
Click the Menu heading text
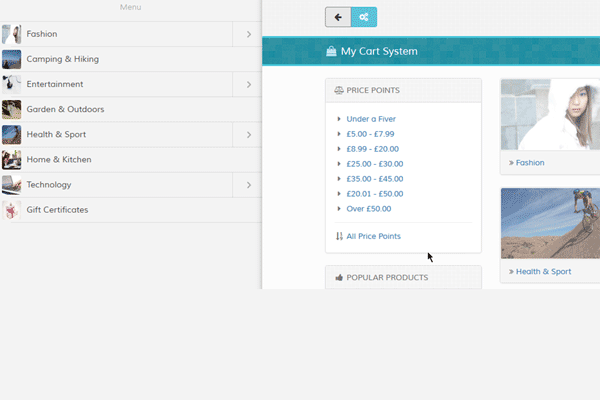tap(130, 7)
